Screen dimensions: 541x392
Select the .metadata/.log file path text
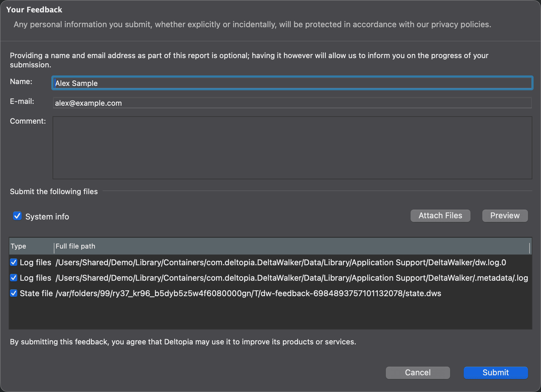pyautogui.click(x=292, y=278)
